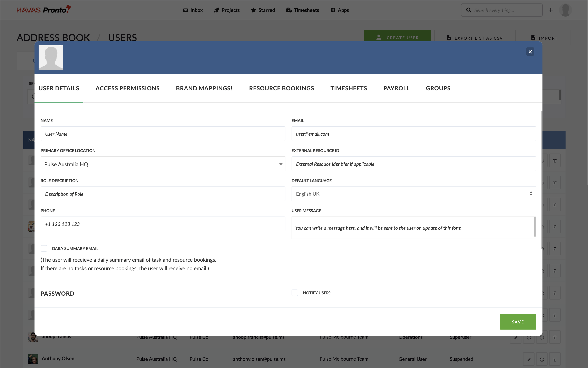Go to Starred items
The image size is (588, 368).
pos(263,10)
